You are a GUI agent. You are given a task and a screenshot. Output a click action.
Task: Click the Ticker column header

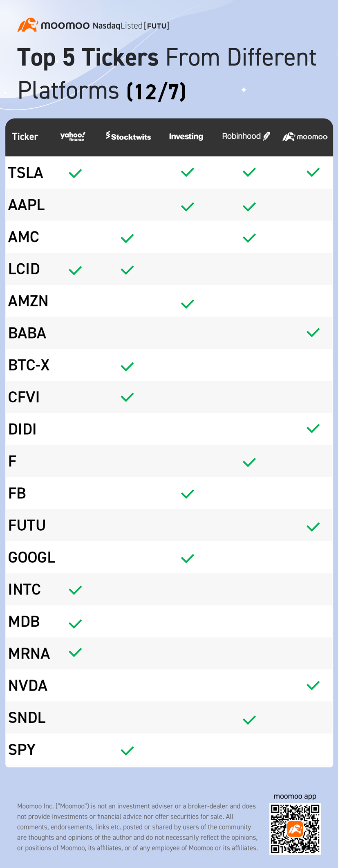(25, 137)
